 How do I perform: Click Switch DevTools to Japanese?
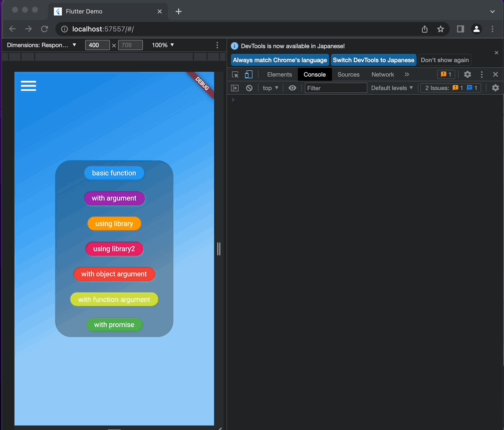coord(373,60)
